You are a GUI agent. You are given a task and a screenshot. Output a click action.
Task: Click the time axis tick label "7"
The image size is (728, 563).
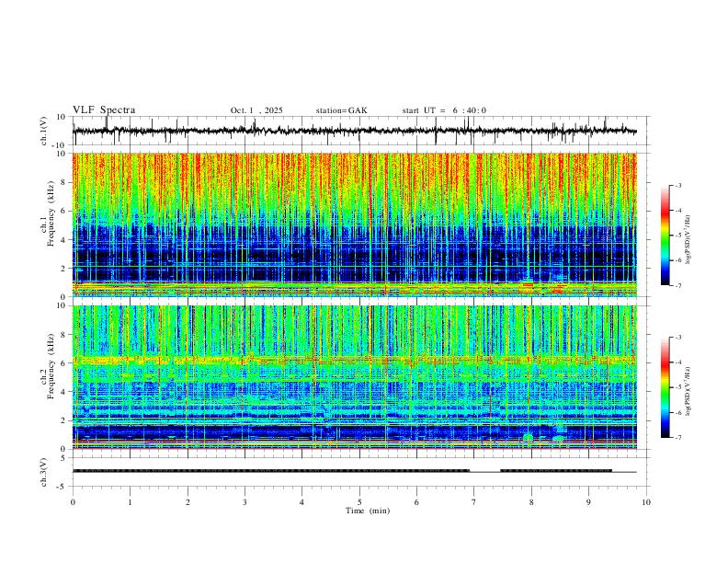[474, 502]
